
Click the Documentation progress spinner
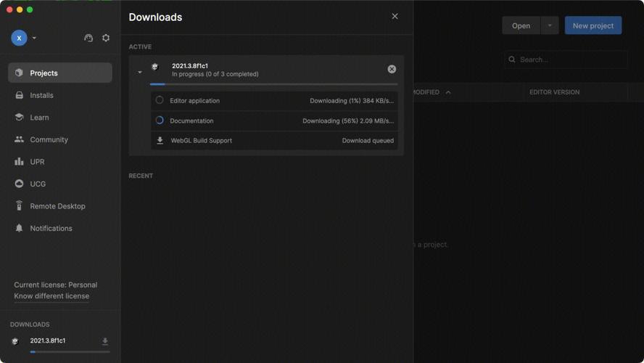[160, 120]
